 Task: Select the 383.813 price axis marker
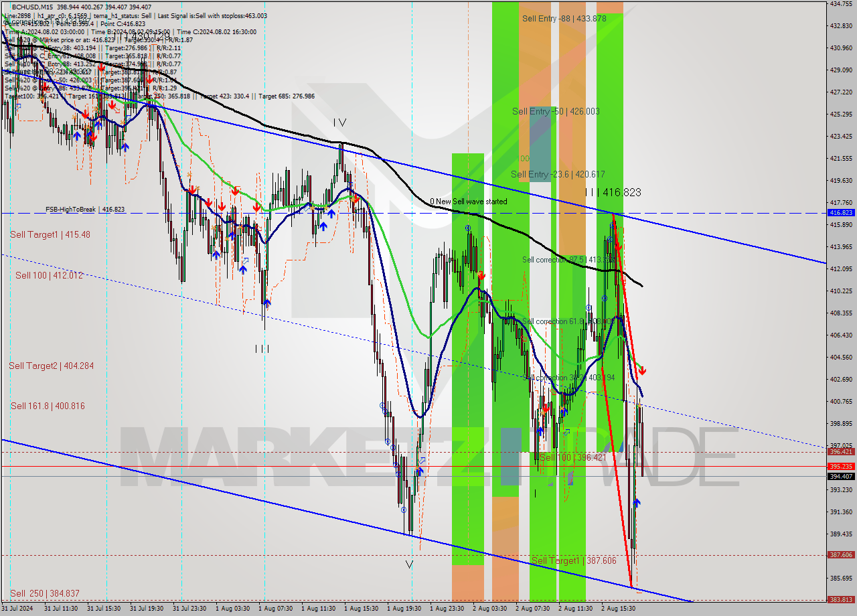(x=841, y=600)
